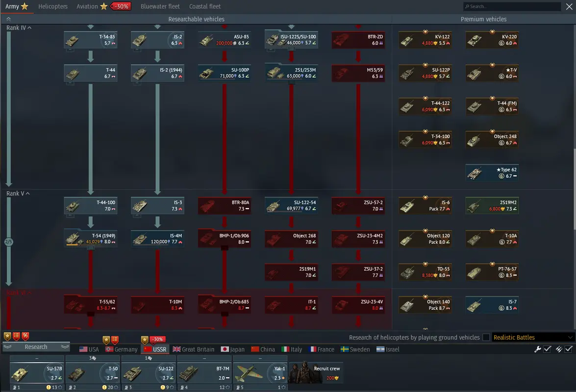The height and width of the screenshot is (392, 576).
Task: Select the T-34-85 tank icon
Action: coord(90,40)
